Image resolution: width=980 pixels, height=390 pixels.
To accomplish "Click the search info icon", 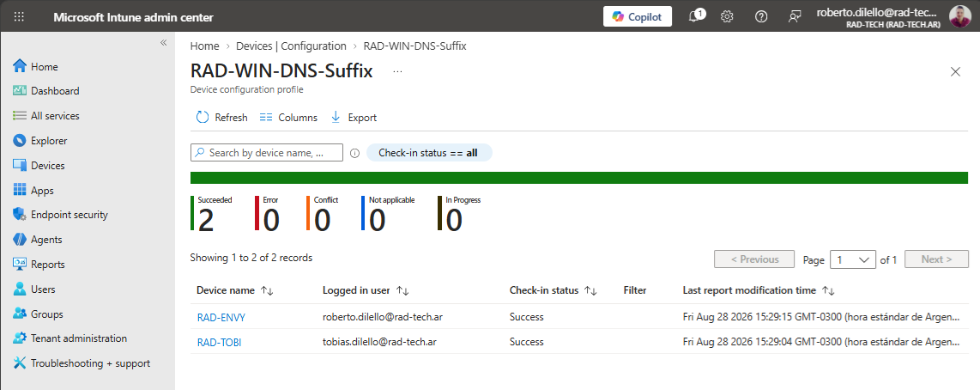I will (355, 153).
